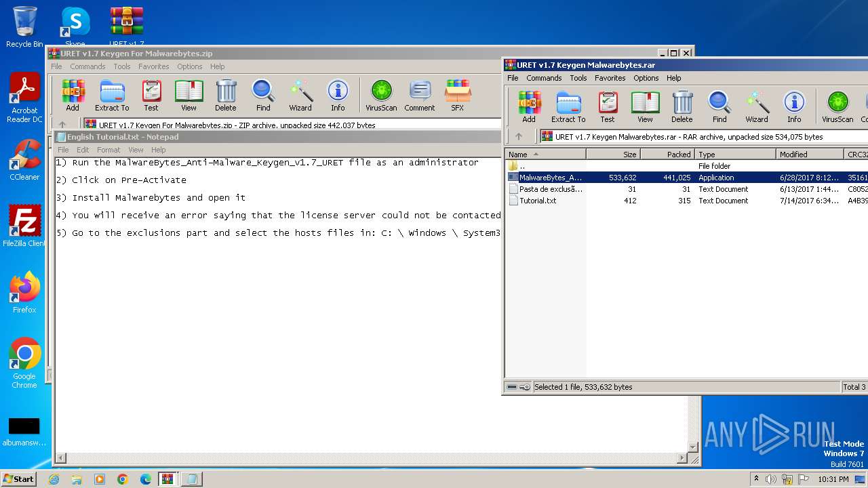Select Tutorial.txt in the archive list
This screenshot has width=868, height=488.
coord(687,201)
